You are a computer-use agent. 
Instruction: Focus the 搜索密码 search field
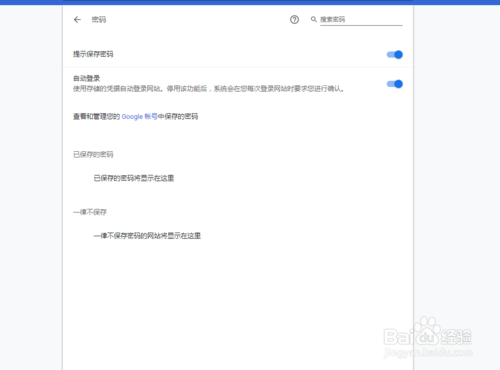(361, 20)
